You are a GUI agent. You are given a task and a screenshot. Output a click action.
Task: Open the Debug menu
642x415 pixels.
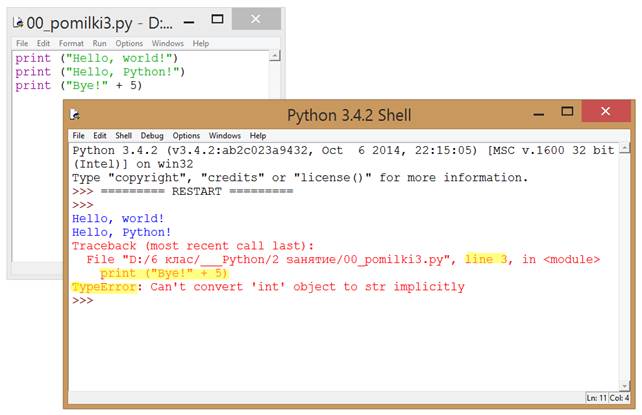click(152, 135)
